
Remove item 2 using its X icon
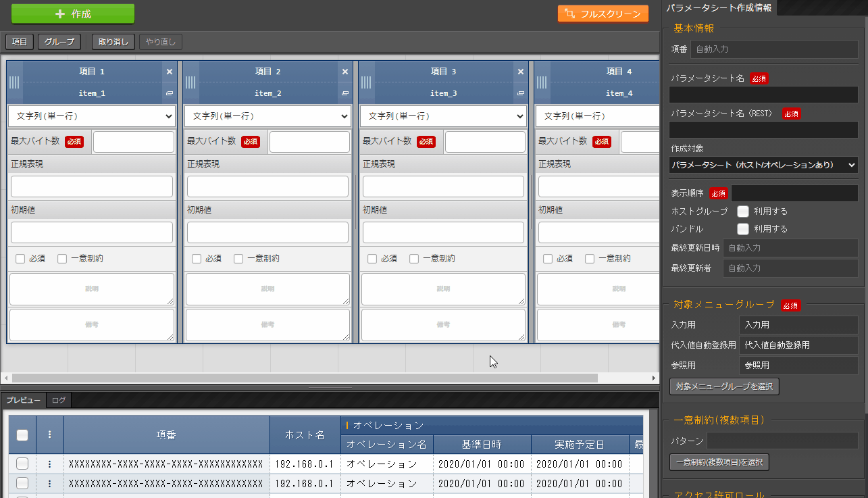point(345,72)
